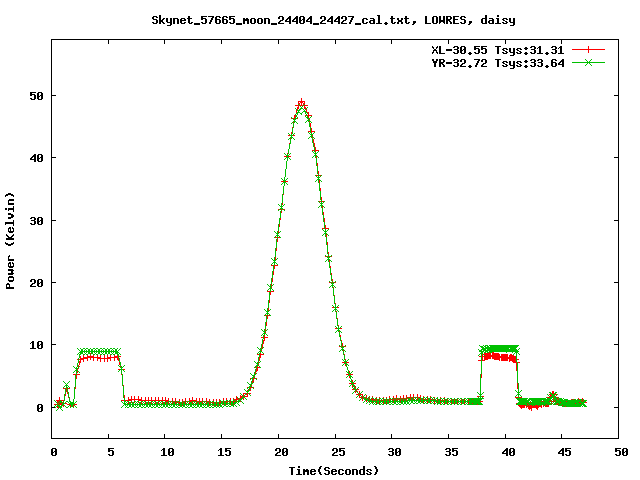Click the green calibration plateau near 4 seconds

[99, 351]
